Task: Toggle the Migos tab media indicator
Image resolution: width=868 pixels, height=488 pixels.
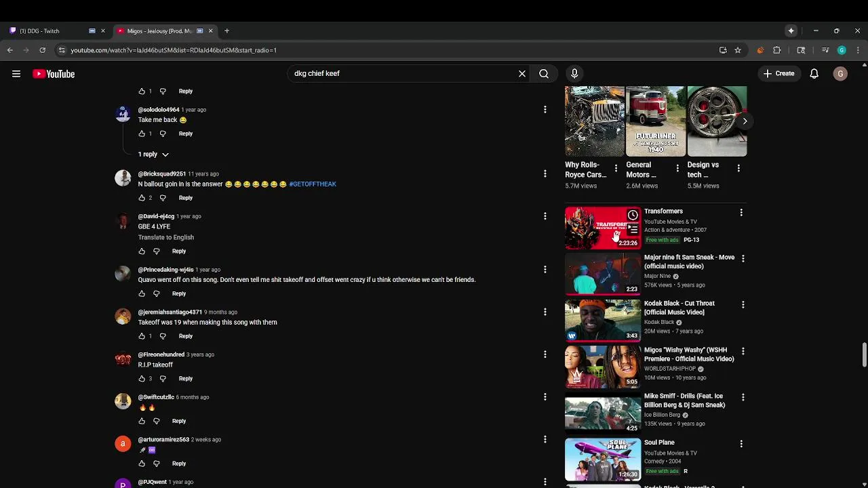Action: point(199,31)
